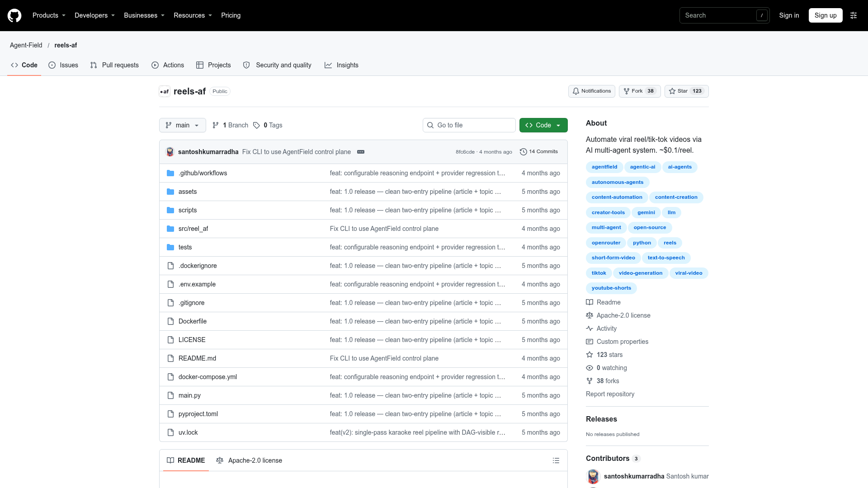Select the youtube-shorts topic tag
The width and height of the screenshot is (868, 488).
(611, 288)
